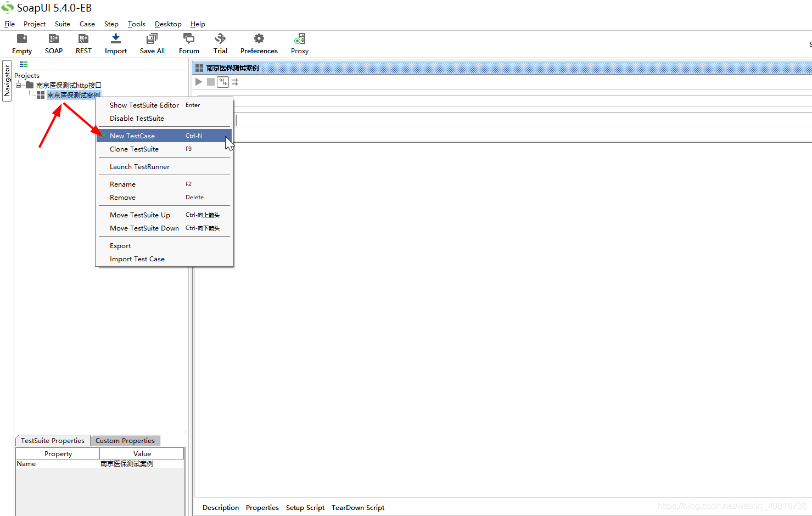
Task: Open the TearDown Script tab
Action: pyautogui.click(x=358, y=507)
